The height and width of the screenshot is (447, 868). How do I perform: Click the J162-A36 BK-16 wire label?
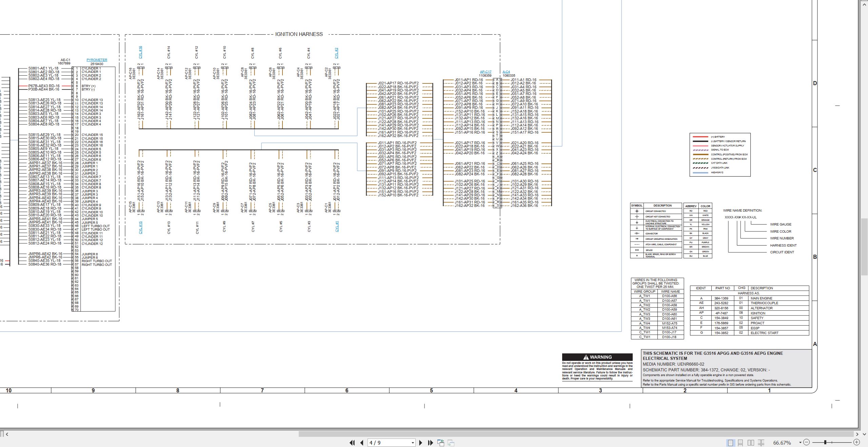524,206
